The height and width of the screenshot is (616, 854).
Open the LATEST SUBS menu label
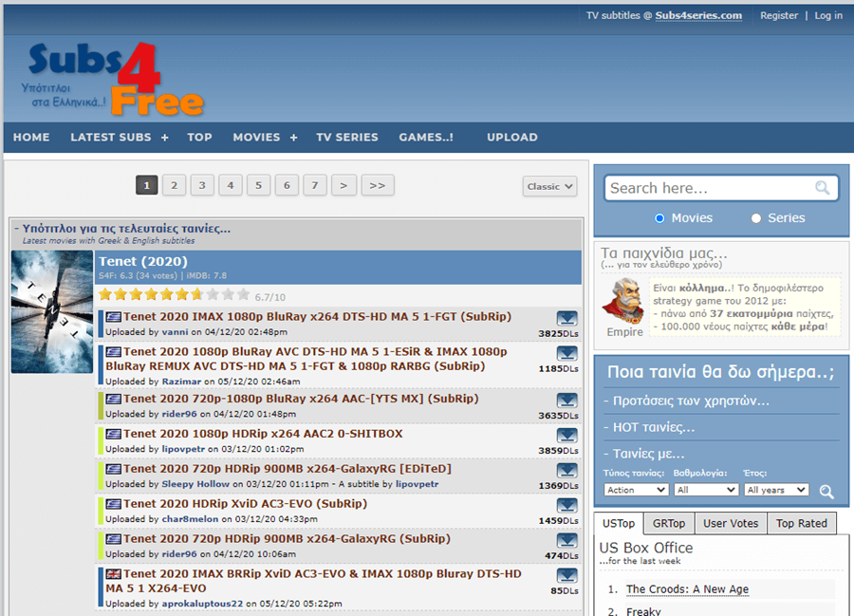(111, 138)
